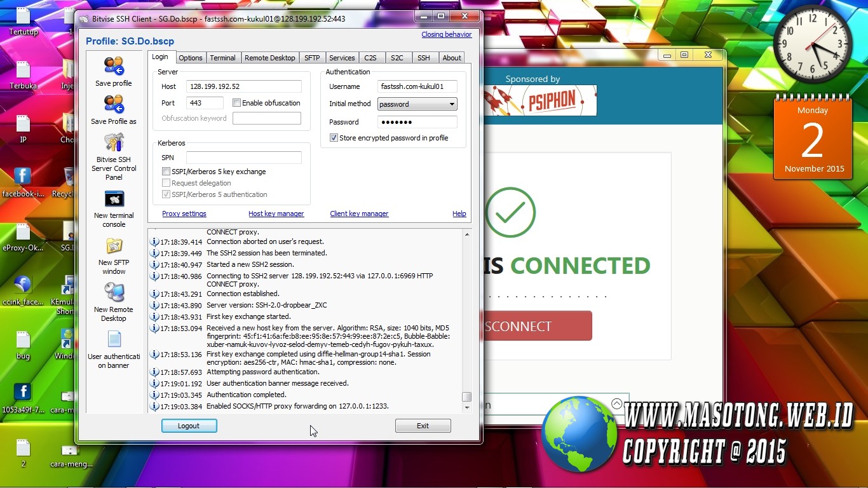Toggle Store encrypted password in profile

coord(334,138)
